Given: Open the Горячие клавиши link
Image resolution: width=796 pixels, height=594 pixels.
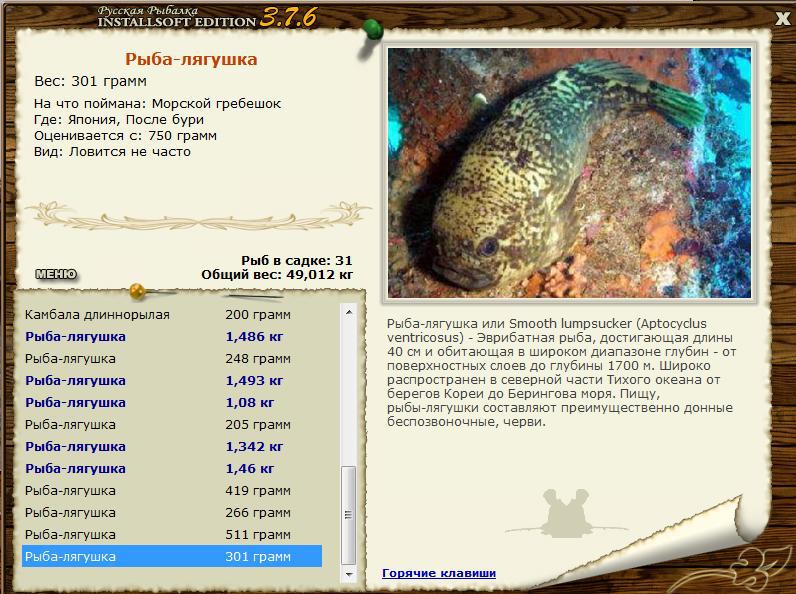Looking at the screenshot, I should (x=439, y=573).
